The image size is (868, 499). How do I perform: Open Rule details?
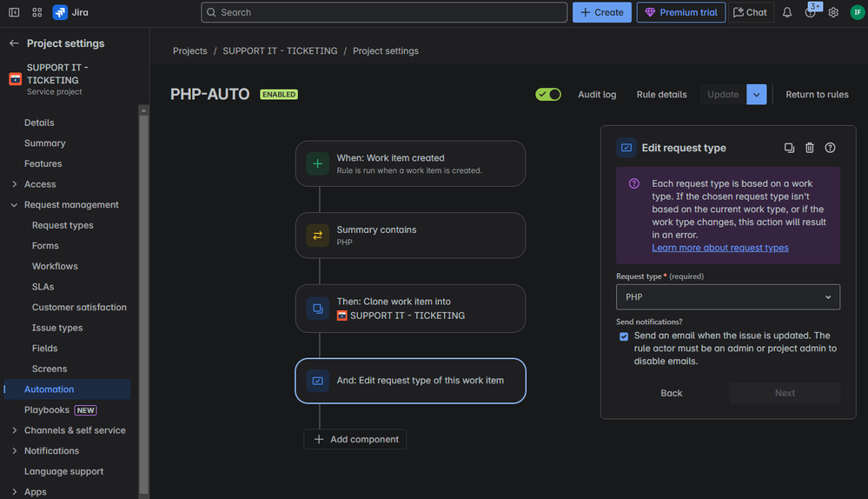661,95
